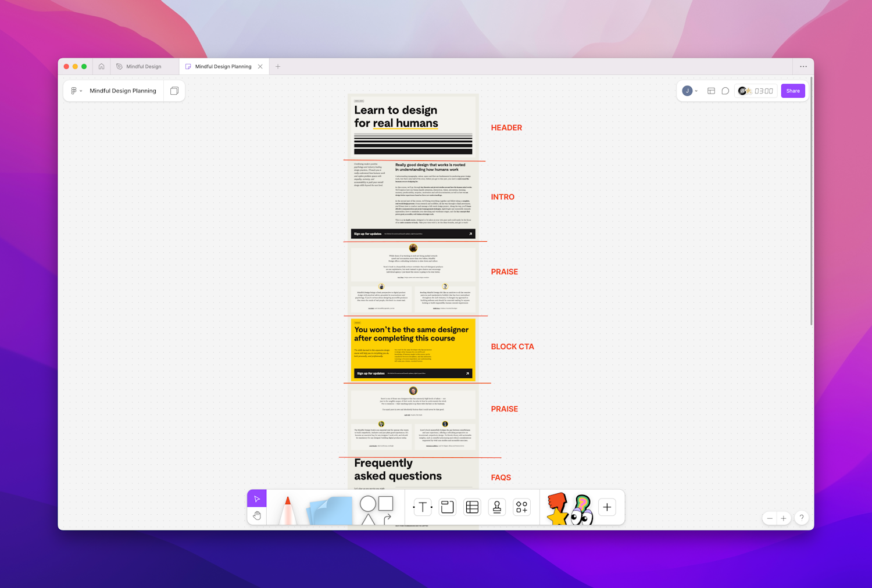Go to the home tab
Screen dimensions: 872x588
tap(101, 66)
